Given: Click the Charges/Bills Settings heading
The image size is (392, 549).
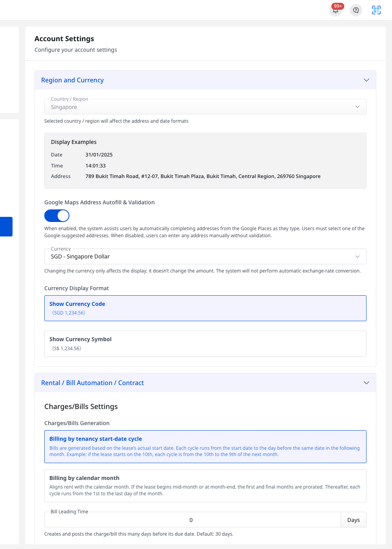Looking at the screenshot, I should click(81, 407).
